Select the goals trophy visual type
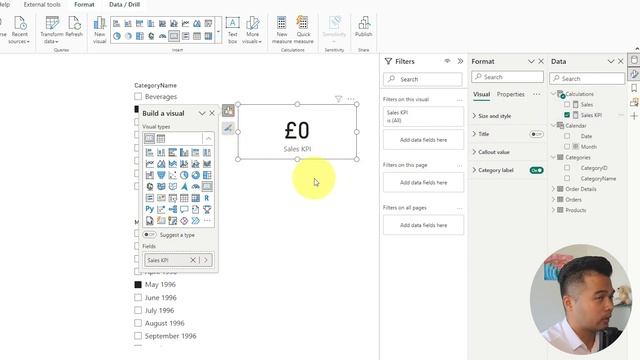Screen dimensions: 640x360 pos(207,209)
